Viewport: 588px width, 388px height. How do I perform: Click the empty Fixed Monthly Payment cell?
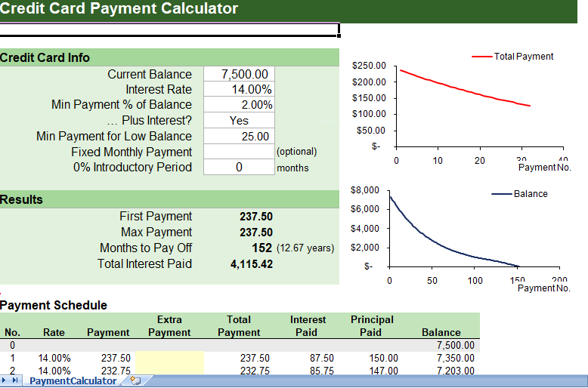[239, 152]
